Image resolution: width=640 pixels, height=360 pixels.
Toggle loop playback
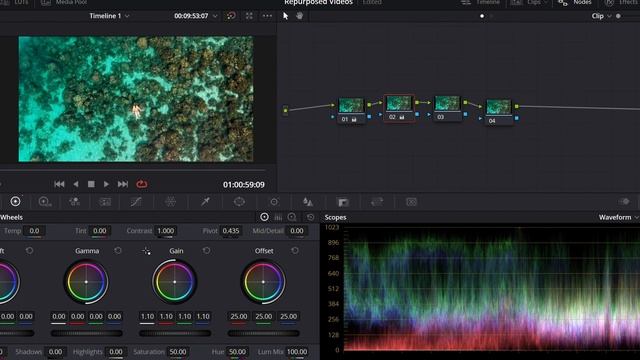pos(142,184)
